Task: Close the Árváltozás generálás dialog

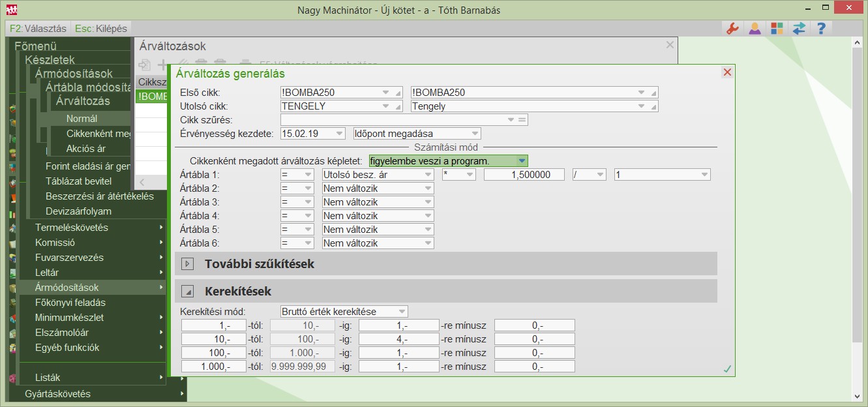Action: click(x=727, y=72)
